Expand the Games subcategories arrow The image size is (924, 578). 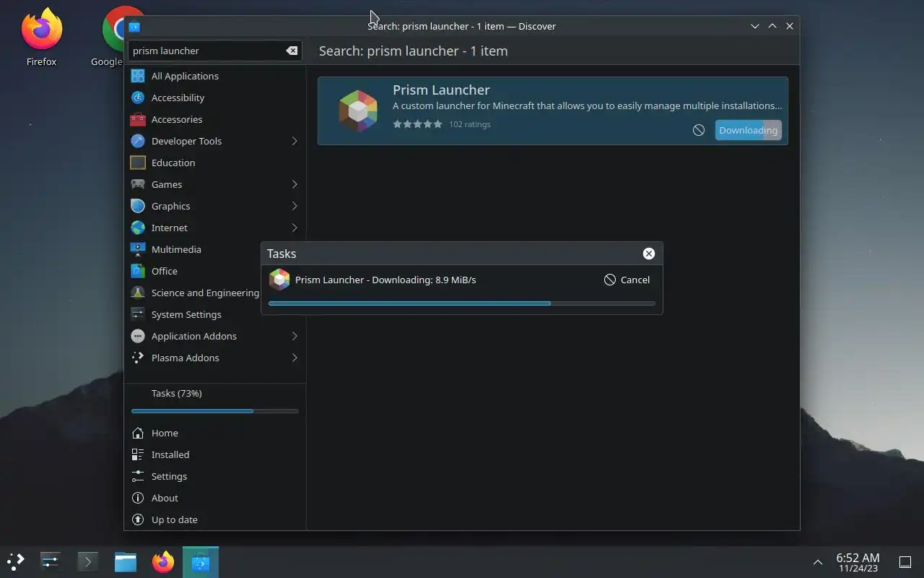click(x=295, y=184)
